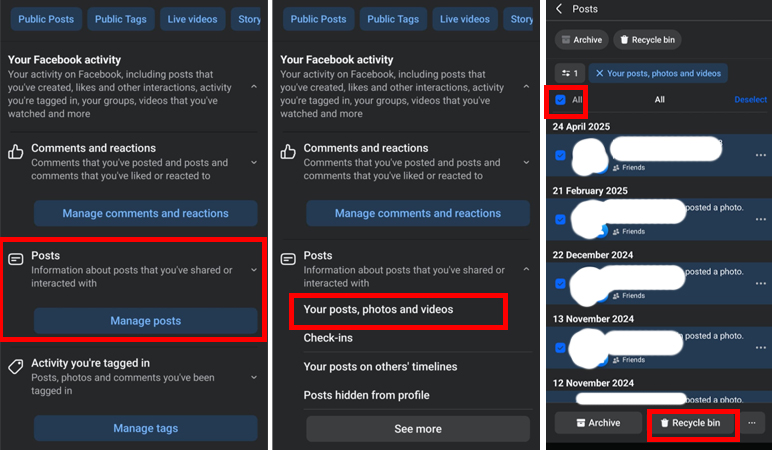Open the filters icon showing 1

tap(570, 73)
